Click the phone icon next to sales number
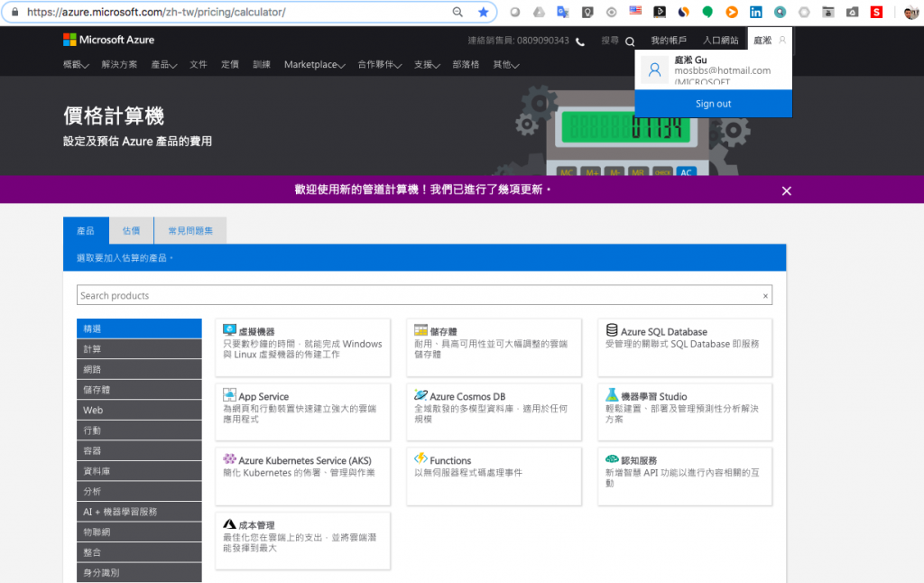The width and height of the screenshot is (924, 583). (x=580, y=42)
